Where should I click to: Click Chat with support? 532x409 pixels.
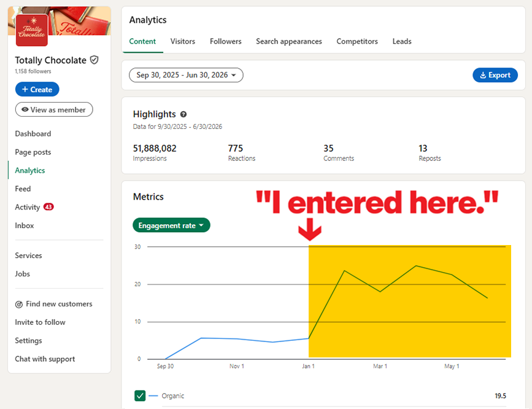point(45,359)
